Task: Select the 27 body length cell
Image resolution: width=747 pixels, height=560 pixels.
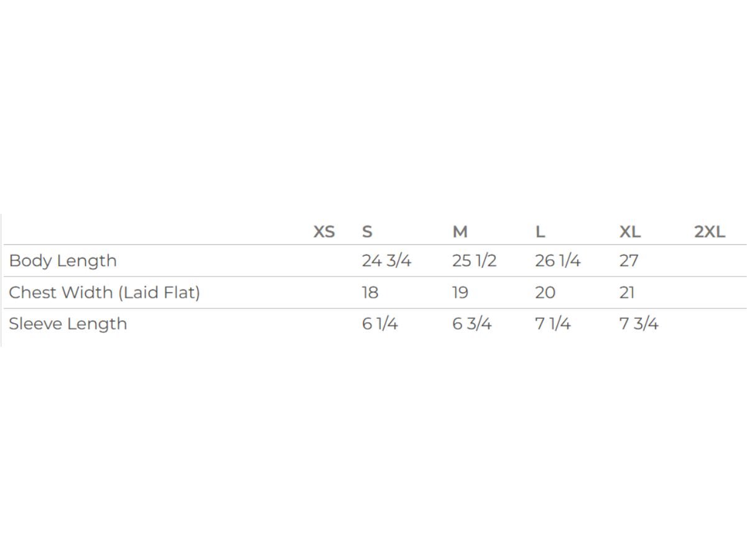Action: click(629, 260)
